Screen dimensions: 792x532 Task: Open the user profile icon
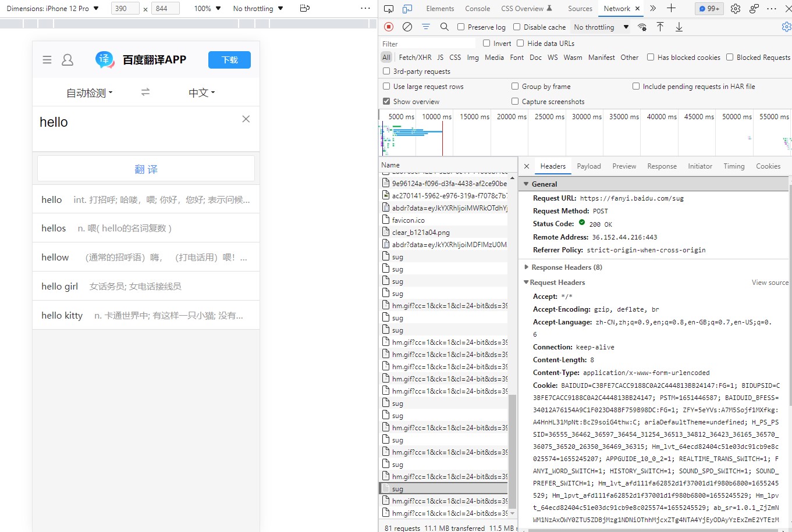click(68, 60)
